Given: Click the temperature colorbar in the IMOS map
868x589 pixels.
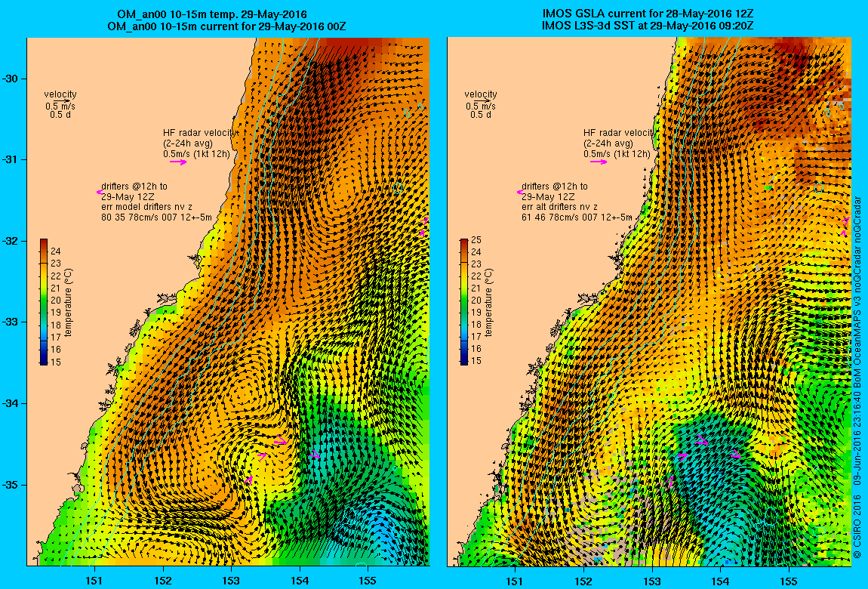Looking at the screenshot, I should (x=464, y=302).
